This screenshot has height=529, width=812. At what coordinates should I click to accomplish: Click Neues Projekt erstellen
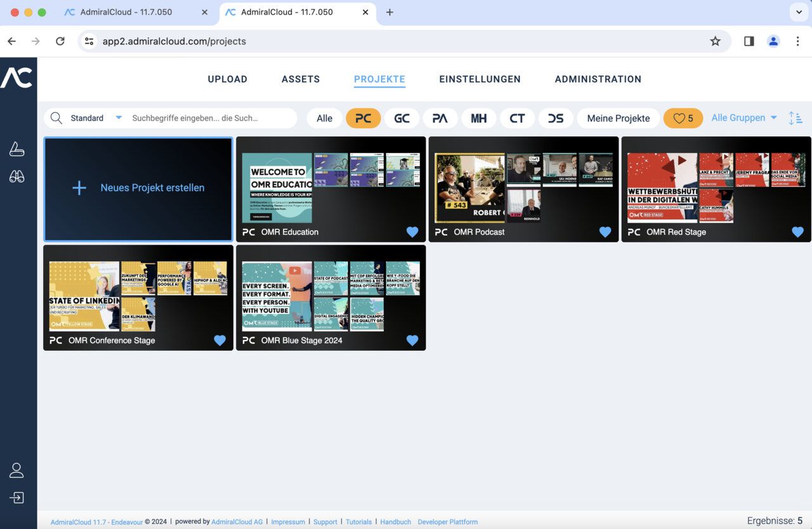coord(138,188)
